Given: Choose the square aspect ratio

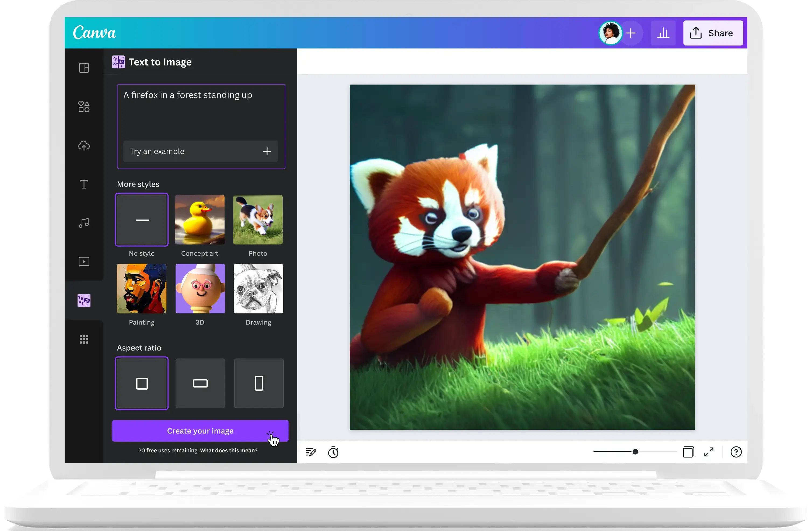Looking at the screenshot, I should [142, 383].
